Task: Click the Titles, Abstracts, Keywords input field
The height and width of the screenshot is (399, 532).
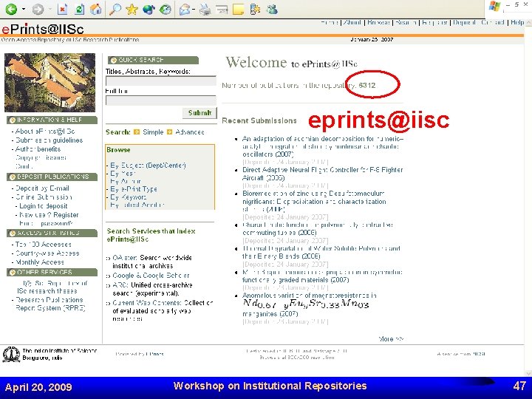Action: 161,81
